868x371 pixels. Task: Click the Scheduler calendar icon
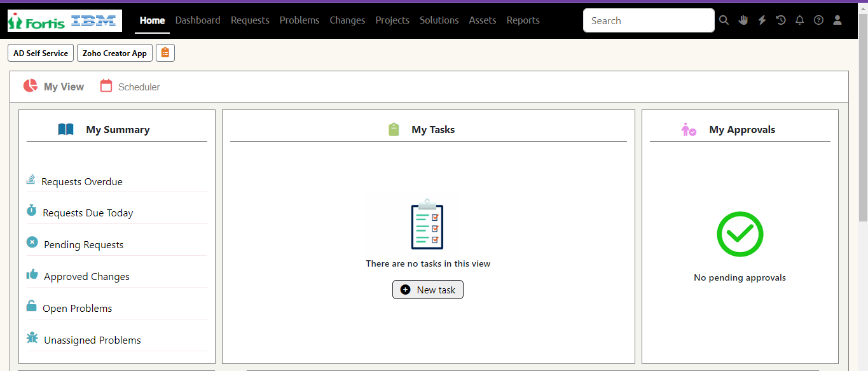click(106, 86)
